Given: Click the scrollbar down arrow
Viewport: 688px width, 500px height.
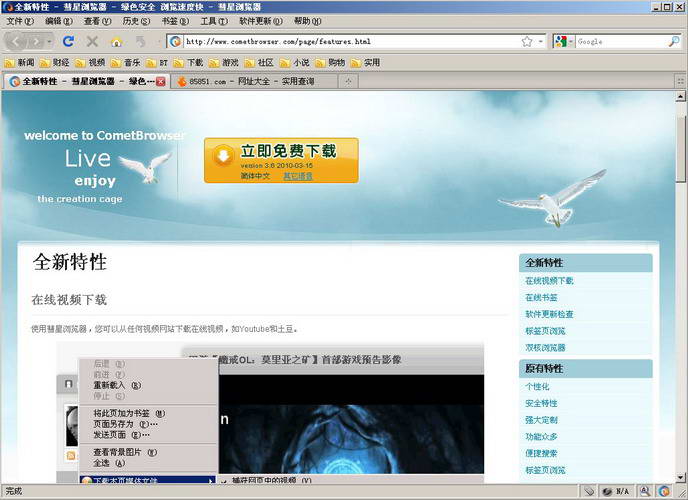Looking at the screenshot, I should (681, 478).
